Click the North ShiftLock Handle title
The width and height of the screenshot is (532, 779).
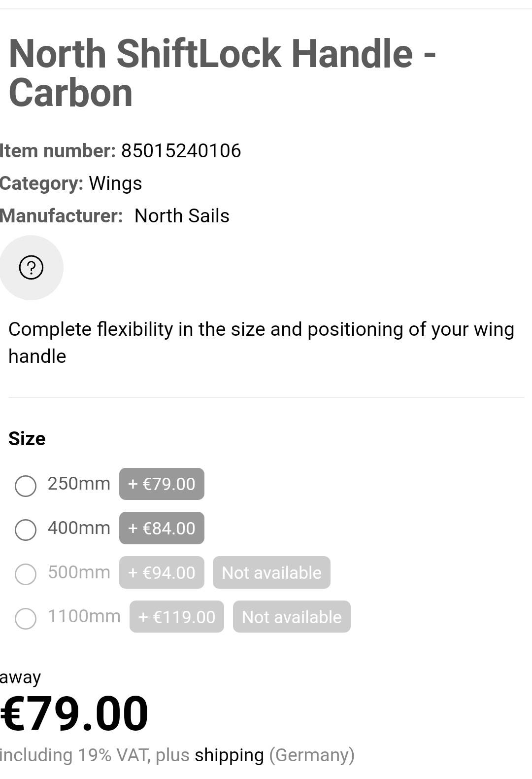[x=222, y=73]
